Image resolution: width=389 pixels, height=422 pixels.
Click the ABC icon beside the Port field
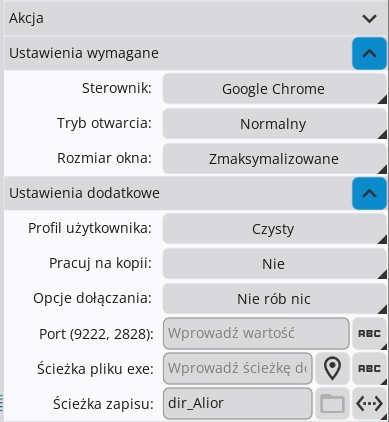(369, 334)
